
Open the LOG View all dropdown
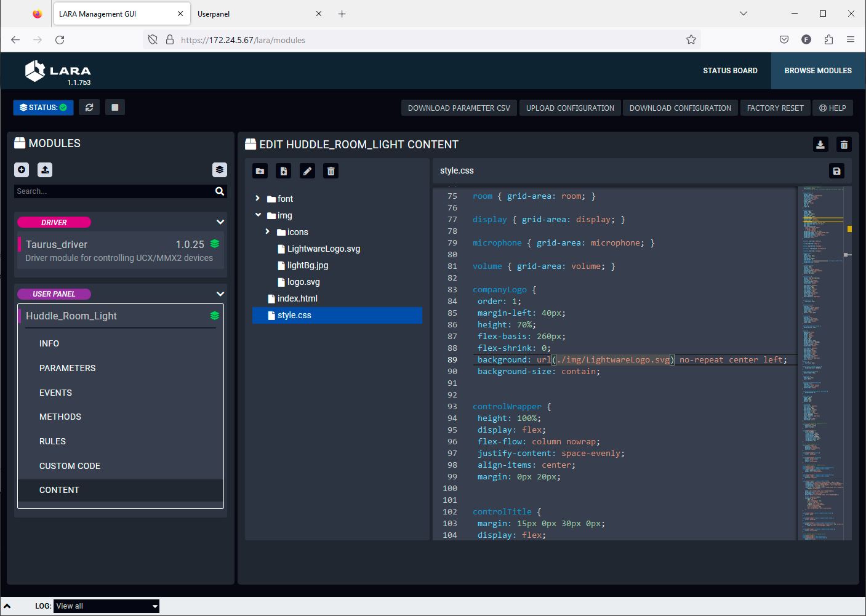(x=106, y=606)
